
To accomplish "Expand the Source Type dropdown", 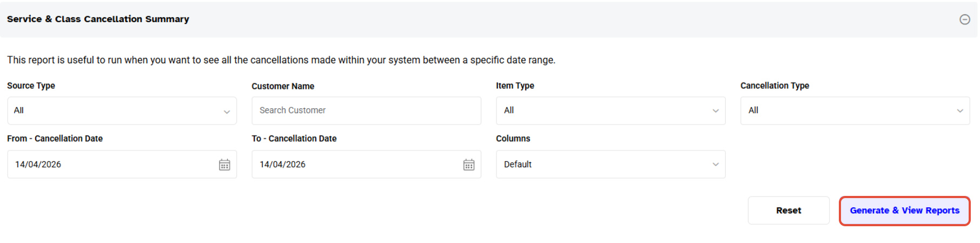I will 122,111.
